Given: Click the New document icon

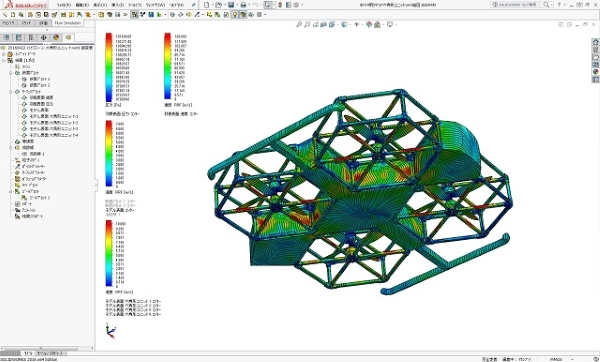Looking at the screenshot, I should pyautogui.click(x=207, y=5).
